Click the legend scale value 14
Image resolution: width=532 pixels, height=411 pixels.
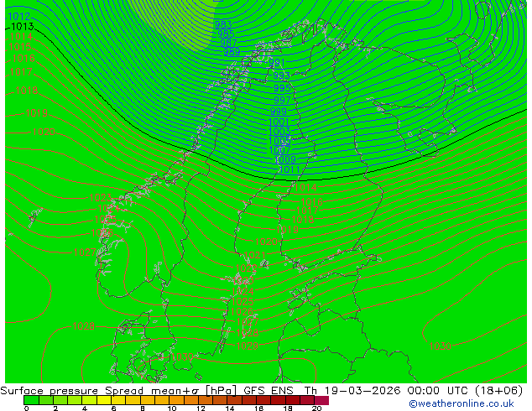pos(230,408)
